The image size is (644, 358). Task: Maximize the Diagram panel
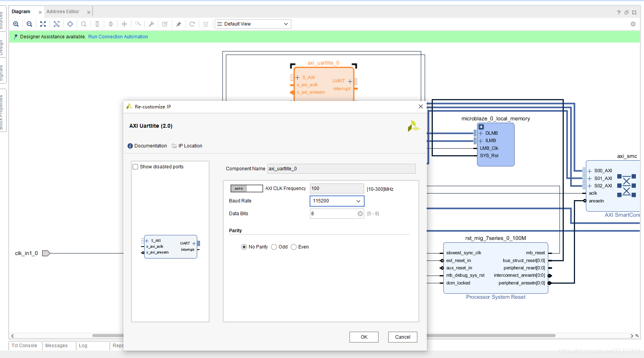tap(634, 12)
